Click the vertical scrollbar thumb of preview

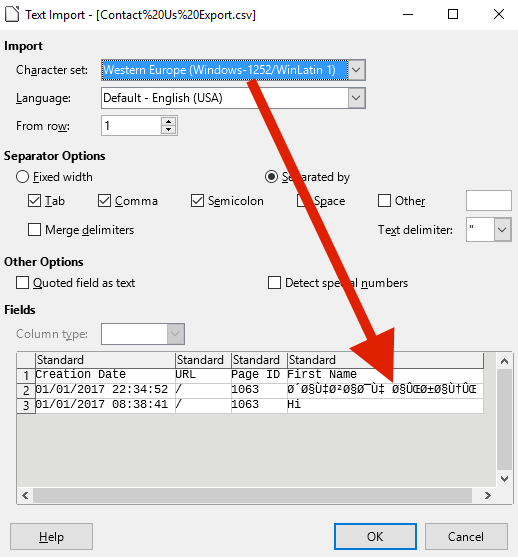tap(504, 420)
